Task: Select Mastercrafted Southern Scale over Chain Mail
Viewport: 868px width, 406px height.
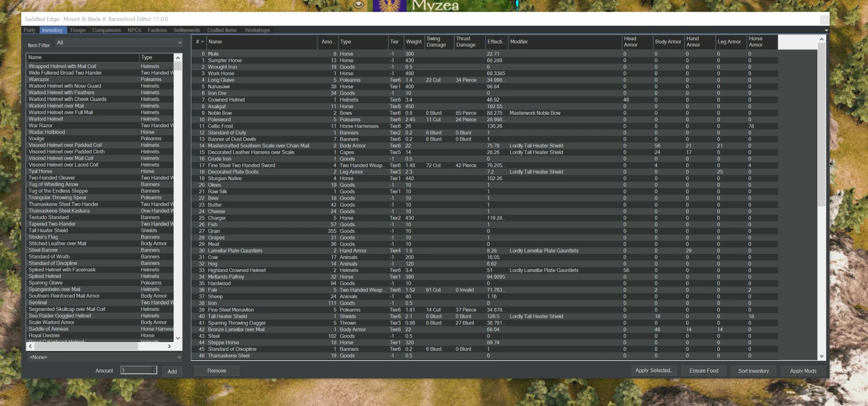Action: pyautogui.click(x=485, y=146)
